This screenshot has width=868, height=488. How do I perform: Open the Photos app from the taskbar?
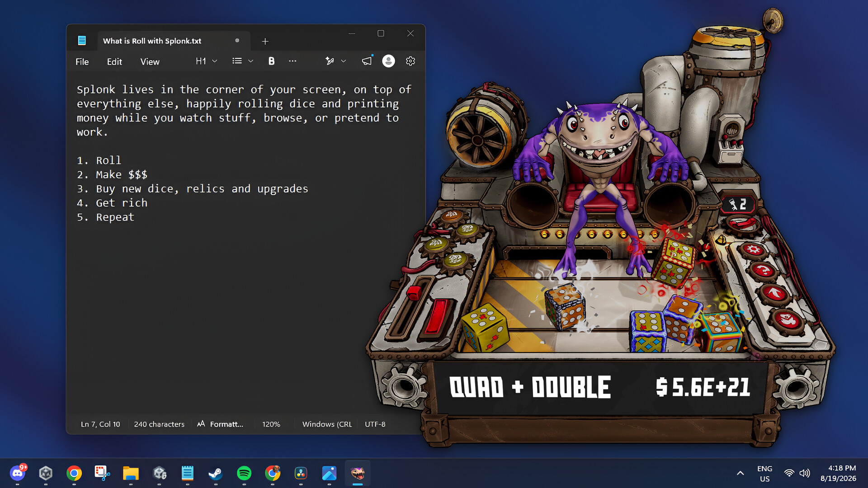click(x=329, y=473)
